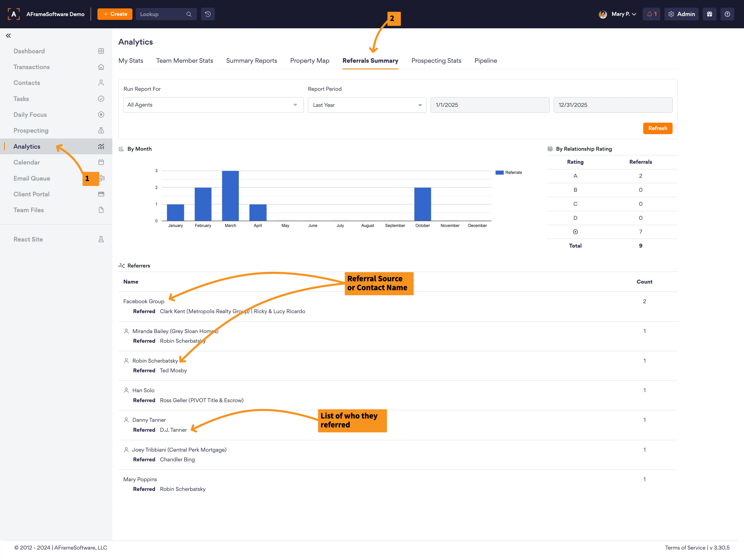
Task: Expand the All Agents dropdown
Action: [213, 105]
